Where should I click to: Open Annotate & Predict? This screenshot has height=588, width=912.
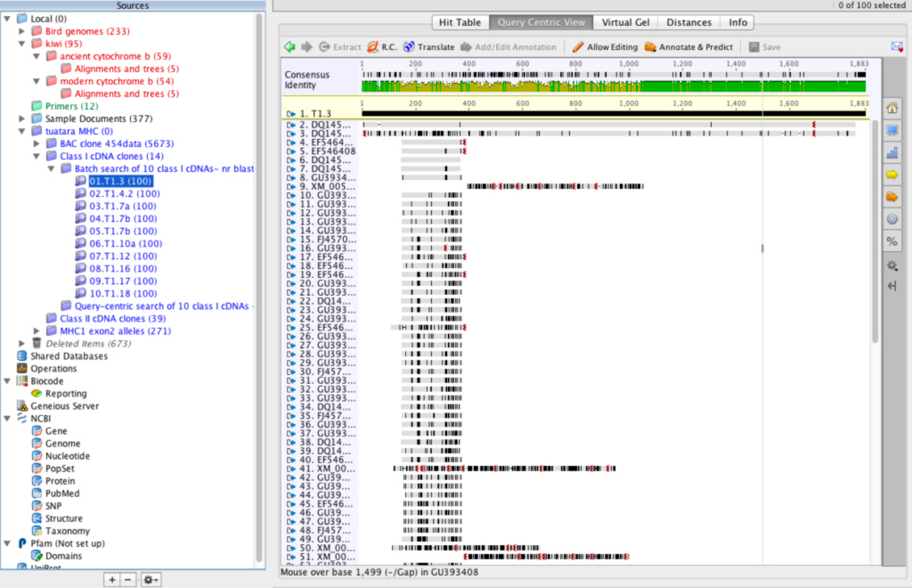click(689, 47)
